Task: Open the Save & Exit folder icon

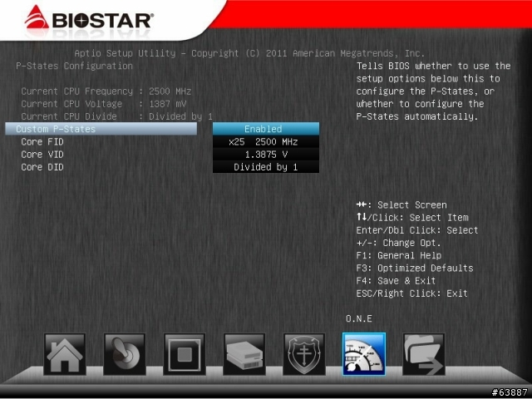Action: tap(424, 354)
